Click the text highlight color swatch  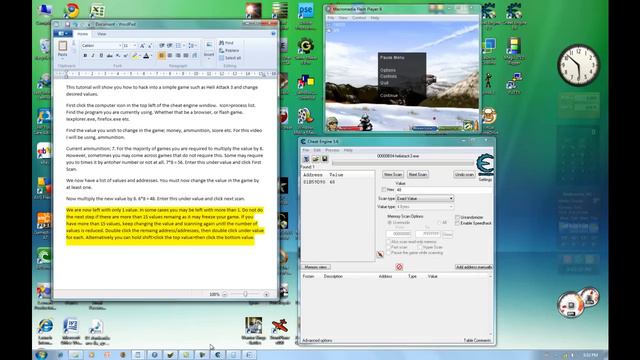click(x=134, y=56)
